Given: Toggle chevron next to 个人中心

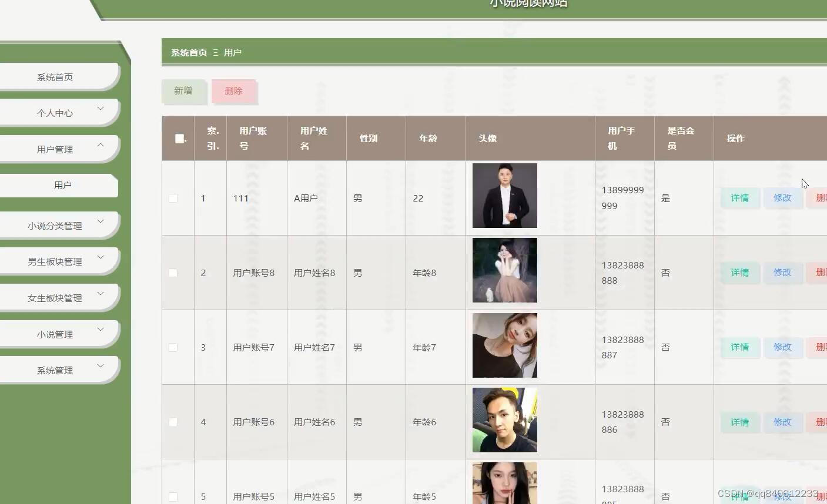Looking at the screenshot, I should click(101, 109).
